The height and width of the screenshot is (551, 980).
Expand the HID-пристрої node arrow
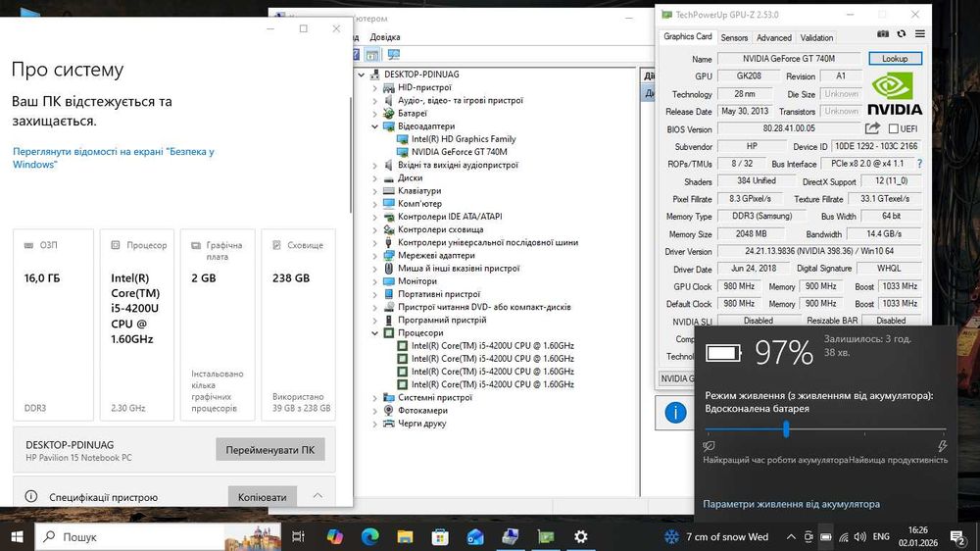tap(375, 87)
